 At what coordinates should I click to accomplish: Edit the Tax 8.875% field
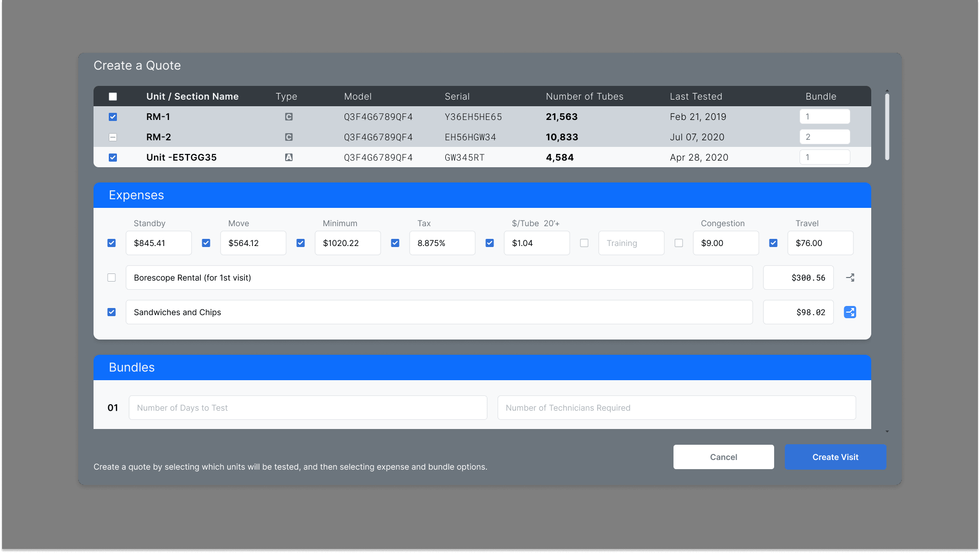[442, 243]
